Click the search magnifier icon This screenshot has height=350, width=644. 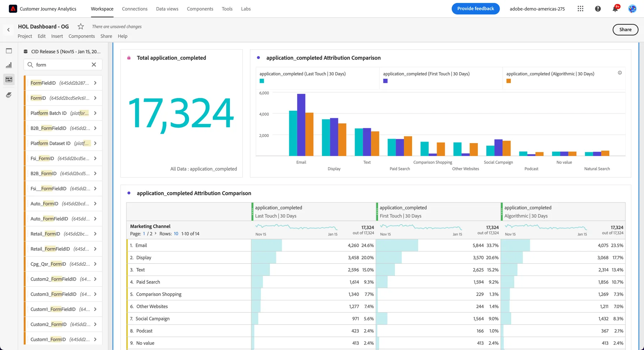pyautogui.click(x=30, y=65)
